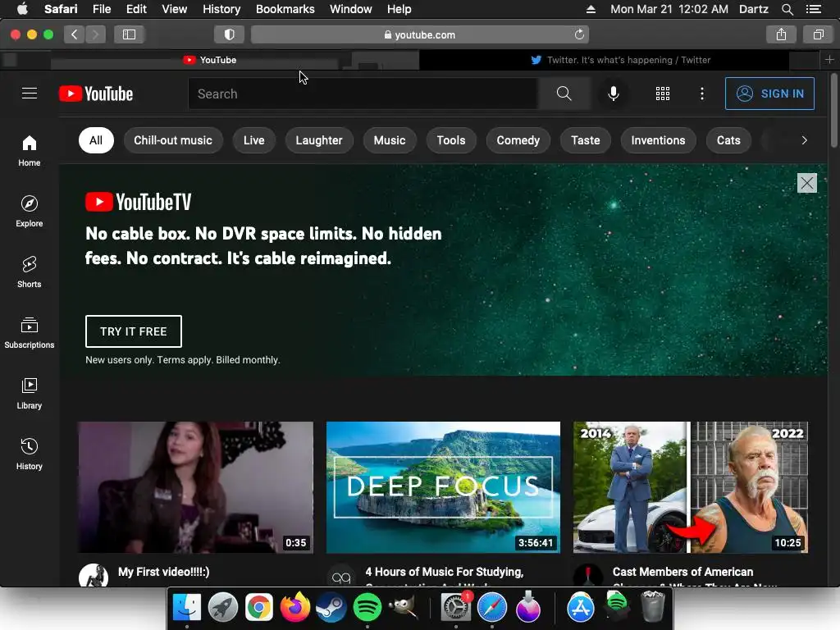The image size is (840, 630).
Task: Select the Laughter filter chip
Action: coord(319,140)
